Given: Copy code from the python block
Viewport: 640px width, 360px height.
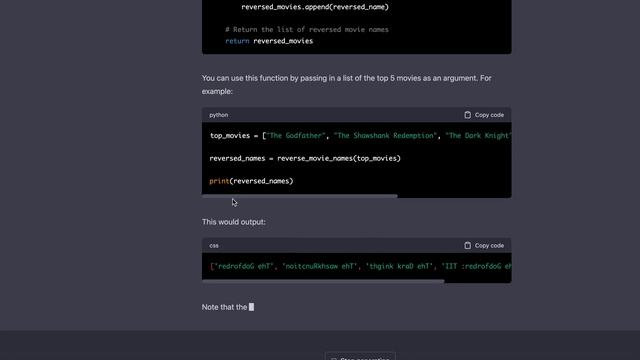Looking at the screenshot, I should click(484, 115).
